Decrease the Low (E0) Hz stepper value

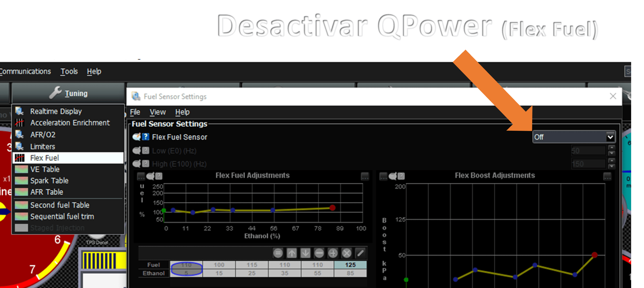(x=612, y=153)
